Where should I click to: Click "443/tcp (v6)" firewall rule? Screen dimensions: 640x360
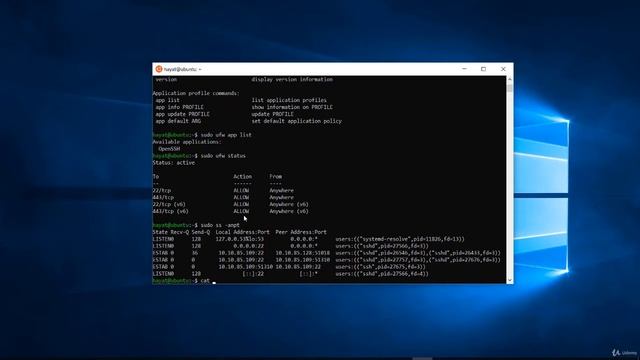click(x=171, y=211)
